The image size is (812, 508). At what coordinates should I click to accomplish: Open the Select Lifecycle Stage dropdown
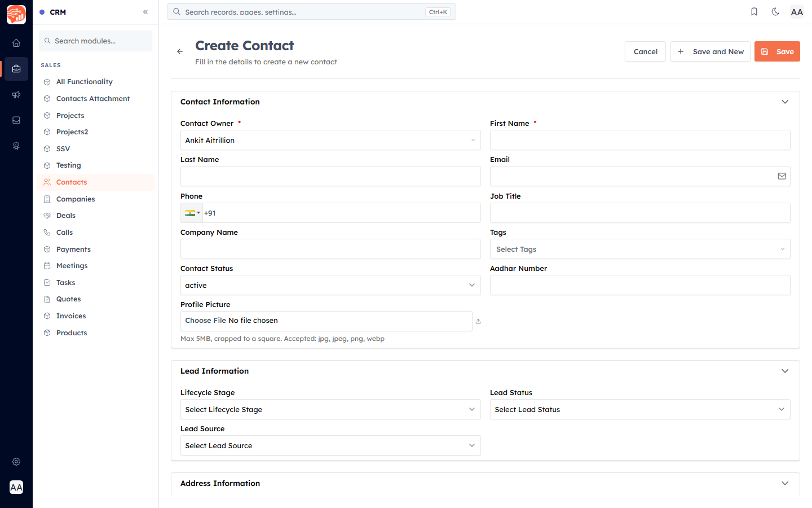tap(330, 409)
